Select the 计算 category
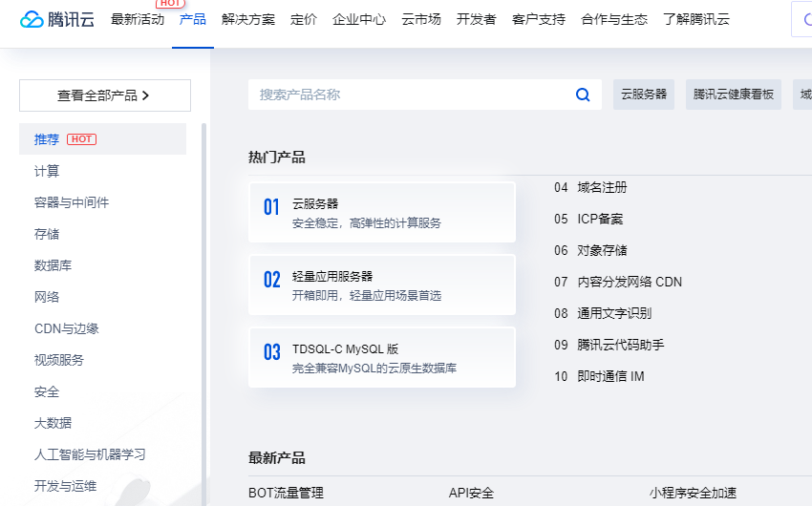The width and height of the screenshot is (812, 506). coord(47,171)
